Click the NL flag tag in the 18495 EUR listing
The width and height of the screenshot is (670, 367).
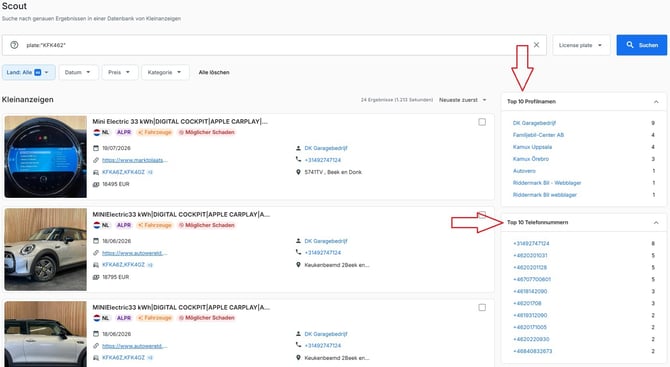click(x=101, y=132)
